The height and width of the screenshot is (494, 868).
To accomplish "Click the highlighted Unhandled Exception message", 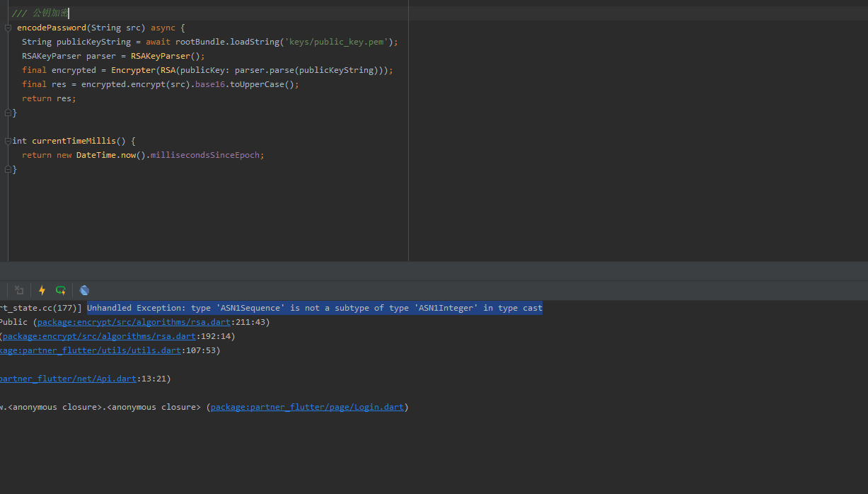I will [x=315, y=308].
